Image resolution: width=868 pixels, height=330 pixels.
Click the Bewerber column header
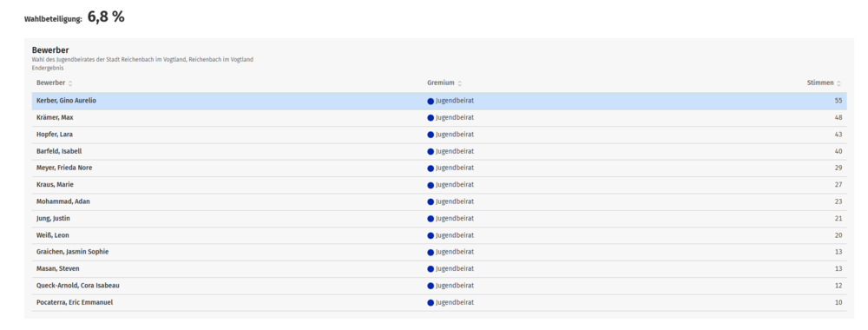coord(50,83)
